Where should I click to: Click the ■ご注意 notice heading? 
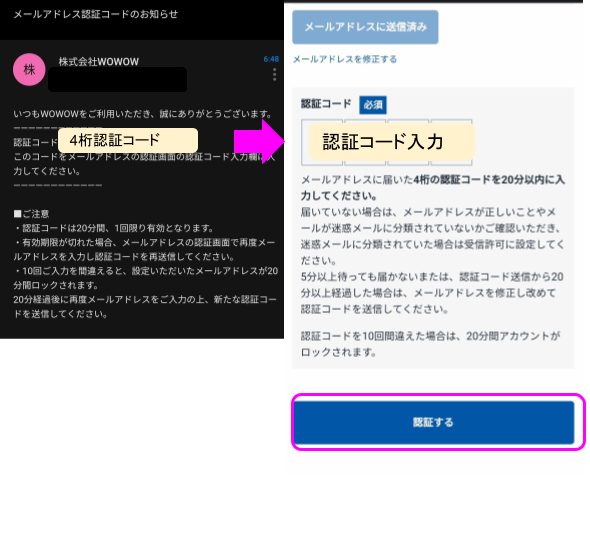31,214
